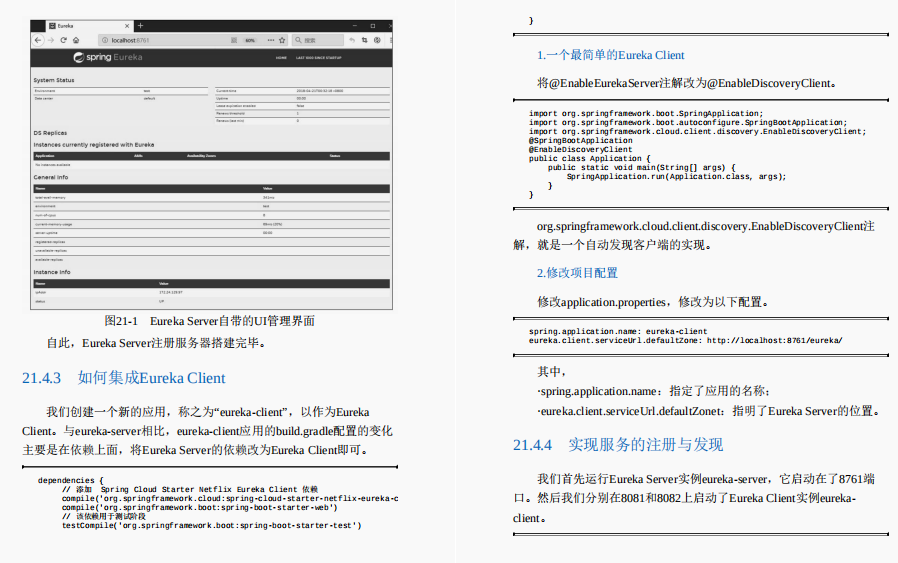Screen dimensions: 898x563
Task: Bookmark this page with the star icon
Action: [282, 40]
